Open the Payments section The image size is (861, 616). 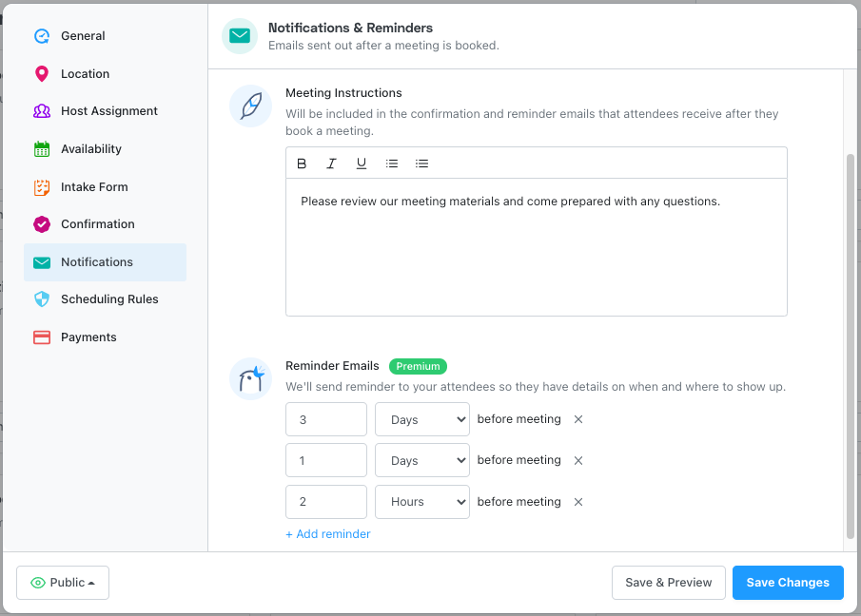tap(105, 337)
